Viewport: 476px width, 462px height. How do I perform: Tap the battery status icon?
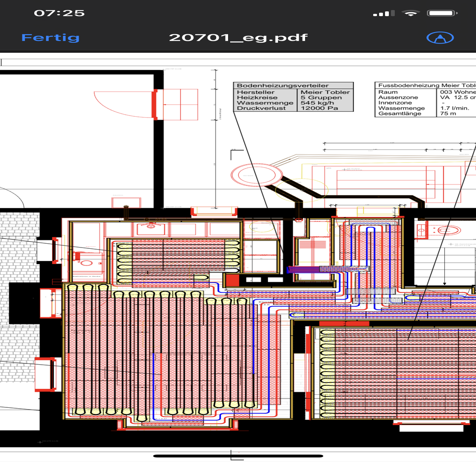442,13
